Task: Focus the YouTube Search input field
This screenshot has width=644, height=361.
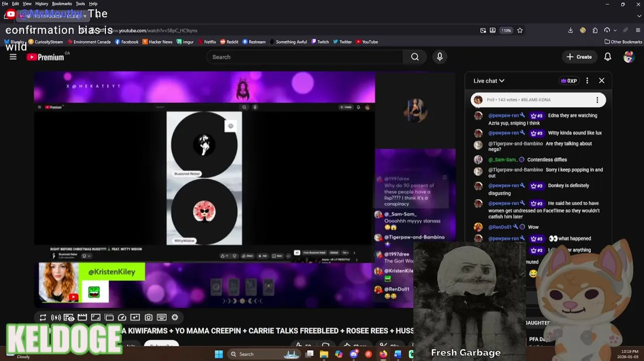Action: [x=305, y=57]
